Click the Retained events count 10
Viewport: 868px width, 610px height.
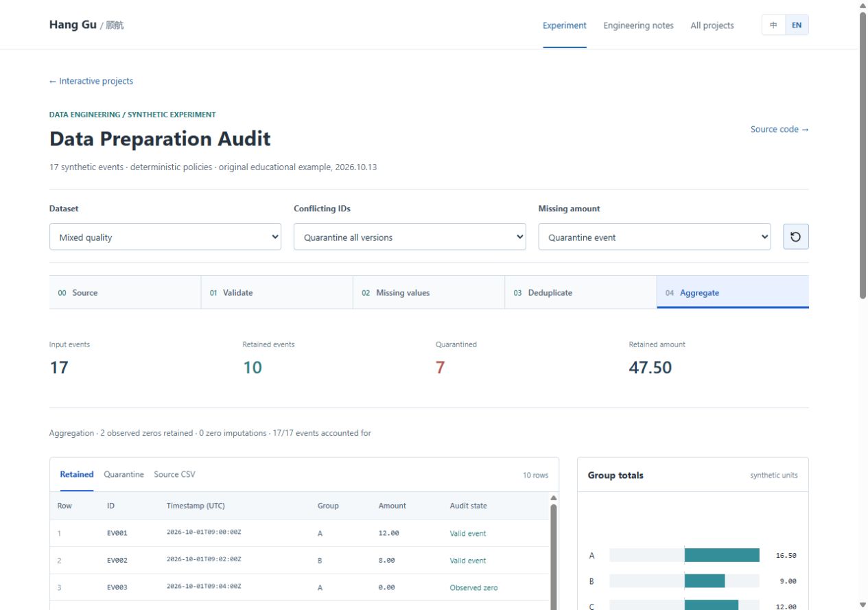coord(253,367)
